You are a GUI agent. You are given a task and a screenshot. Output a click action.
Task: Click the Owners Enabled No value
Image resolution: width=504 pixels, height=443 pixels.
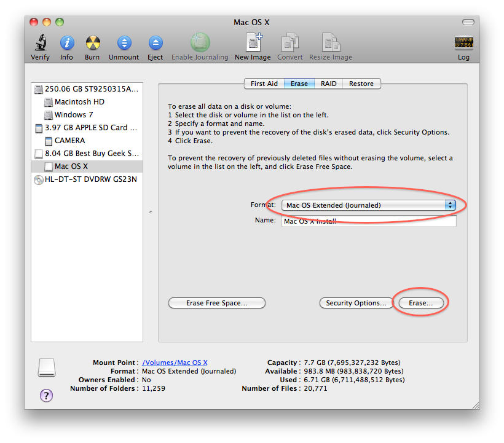tap(146, 380)
